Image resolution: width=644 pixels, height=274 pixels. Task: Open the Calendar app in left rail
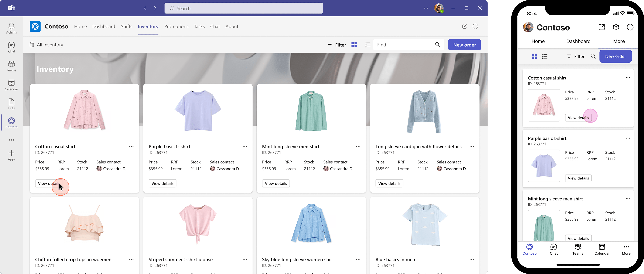(x=11, y=85)
